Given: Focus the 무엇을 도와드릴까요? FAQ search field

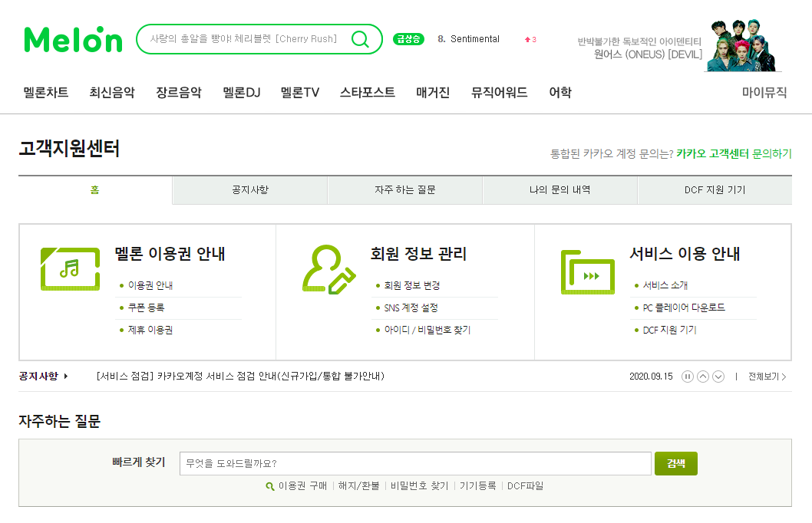Looking at the screenshot, I should click(x=415, y=463).
